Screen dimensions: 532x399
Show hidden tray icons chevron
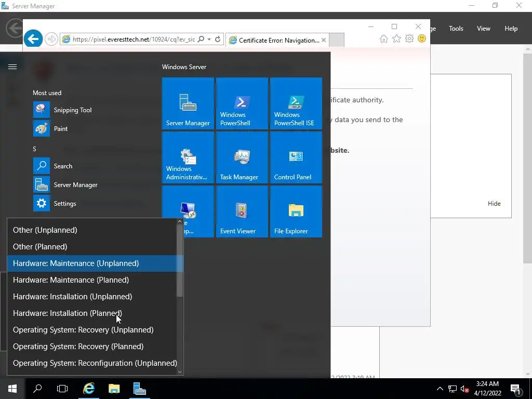pyautogui.click(x=440, y=389)
